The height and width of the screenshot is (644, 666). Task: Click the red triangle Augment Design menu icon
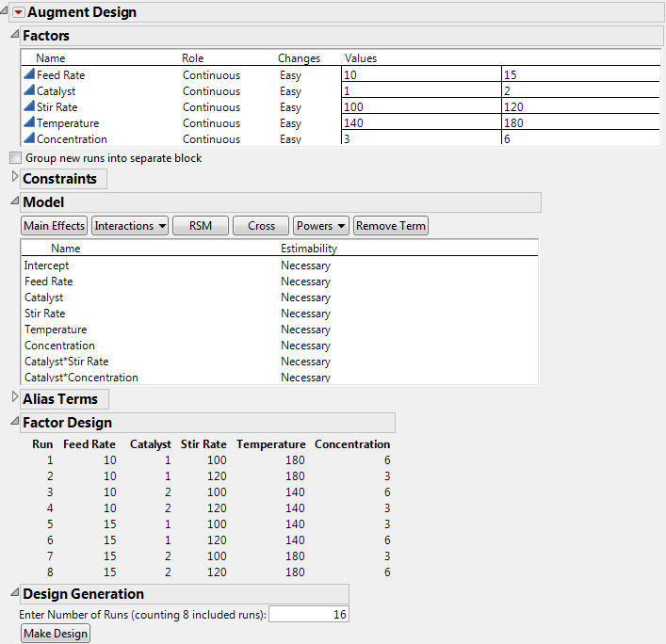pos(17,12)
